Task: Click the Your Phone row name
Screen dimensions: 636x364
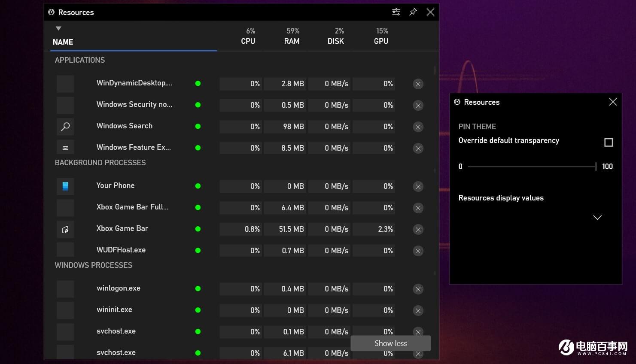Action: click(x=116, y=185)
